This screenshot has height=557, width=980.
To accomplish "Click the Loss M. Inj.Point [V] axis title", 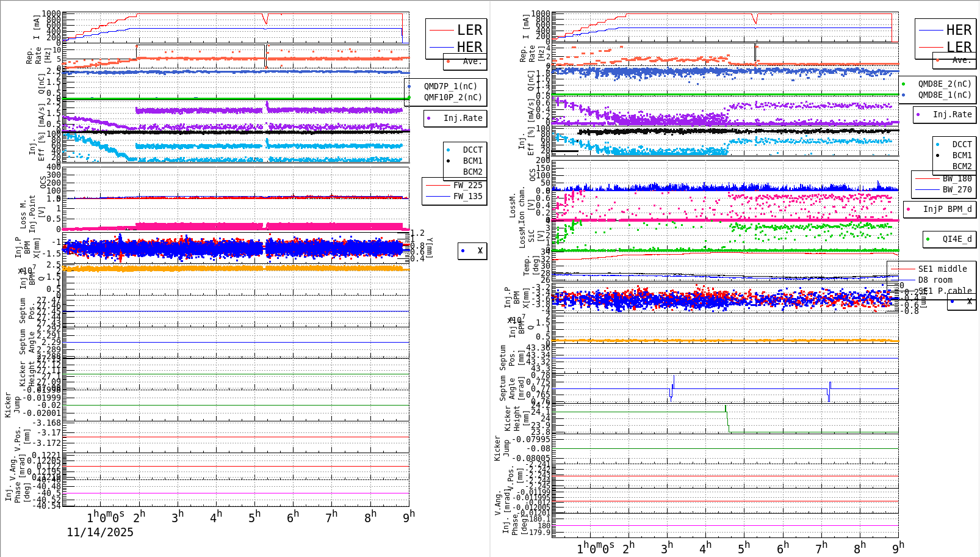I will pos(32,213).
